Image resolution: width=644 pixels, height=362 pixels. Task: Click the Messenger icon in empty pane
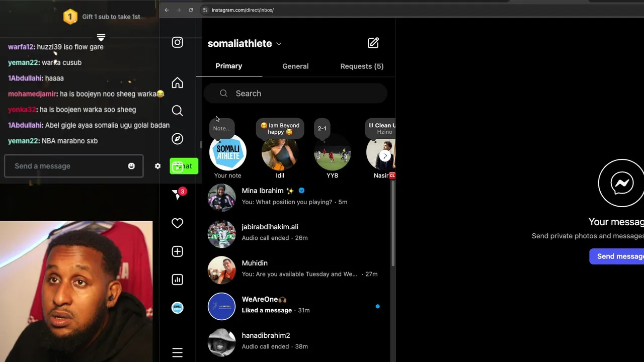coord(621,183)
